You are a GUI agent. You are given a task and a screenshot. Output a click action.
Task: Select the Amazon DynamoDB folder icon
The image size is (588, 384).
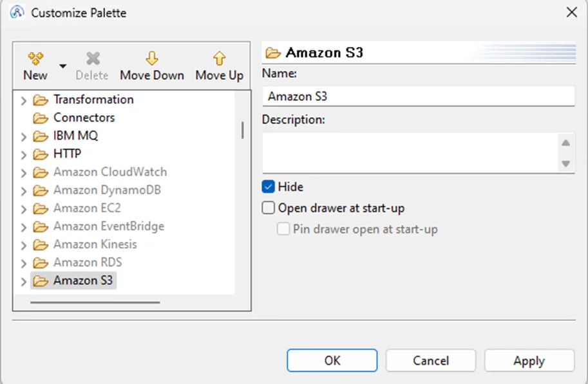point(41,190)
